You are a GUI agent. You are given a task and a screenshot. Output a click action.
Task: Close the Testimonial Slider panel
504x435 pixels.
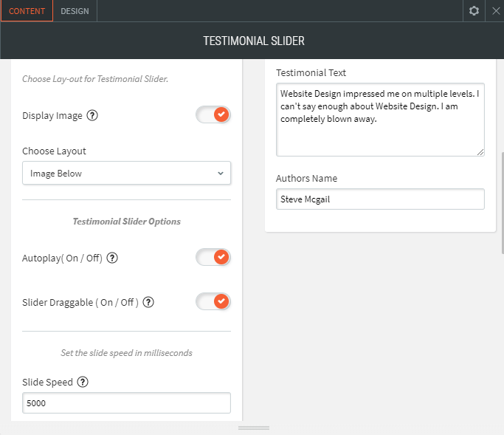click(496, 11)
